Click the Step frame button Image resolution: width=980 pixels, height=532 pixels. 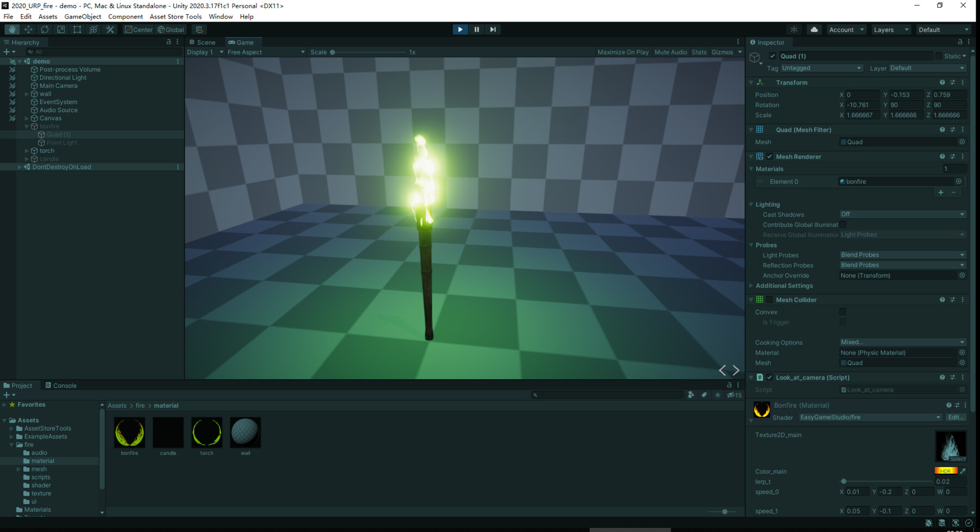click(x=493, y=29)
